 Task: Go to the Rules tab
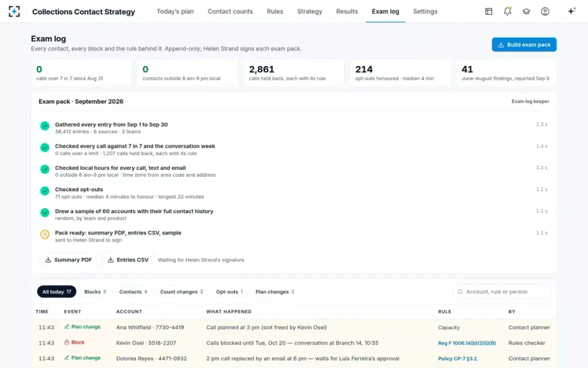click(275, 11)
